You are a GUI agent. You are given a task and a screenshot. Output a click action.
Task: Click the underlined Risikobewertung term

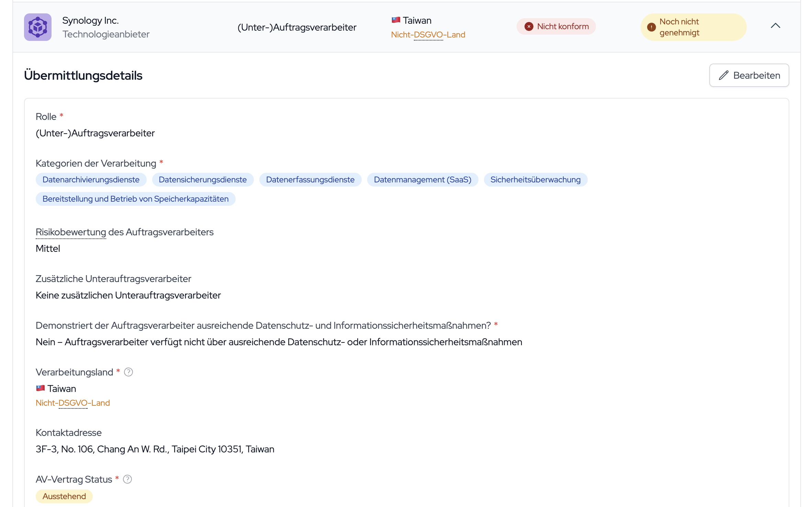(71, 232)
